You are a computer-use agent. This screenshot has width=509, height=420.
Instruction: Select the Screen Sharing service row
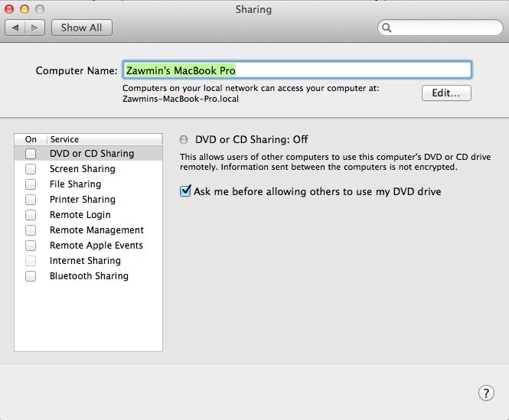point(88,169)
